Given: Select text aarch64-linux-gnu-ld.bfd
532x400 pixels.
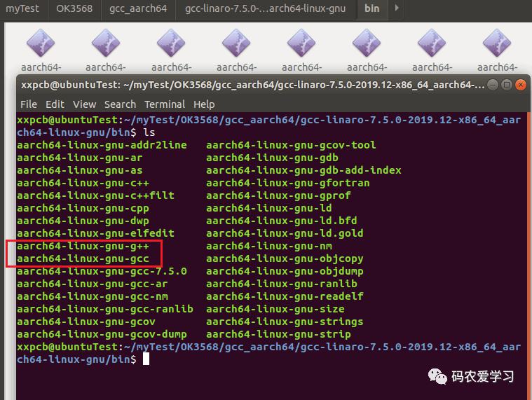Looking at the screenshot, I should pyautogui.click(x=282, y=221).
